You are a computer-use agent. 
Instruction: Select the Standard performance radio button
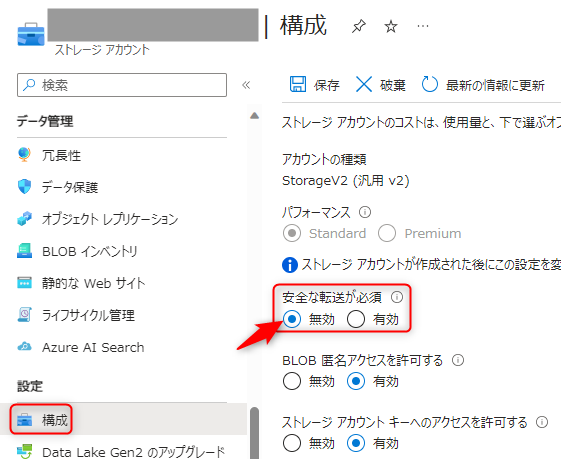point(292,233)
